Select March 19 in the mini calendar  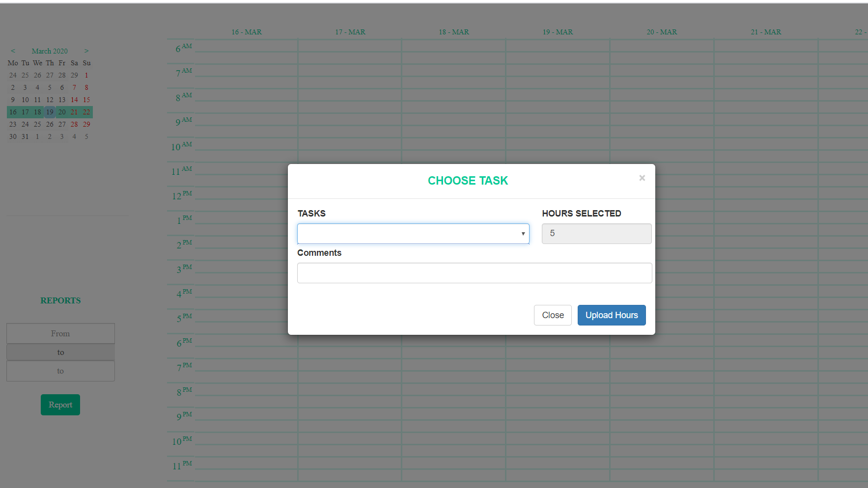[x=50, y=112]
